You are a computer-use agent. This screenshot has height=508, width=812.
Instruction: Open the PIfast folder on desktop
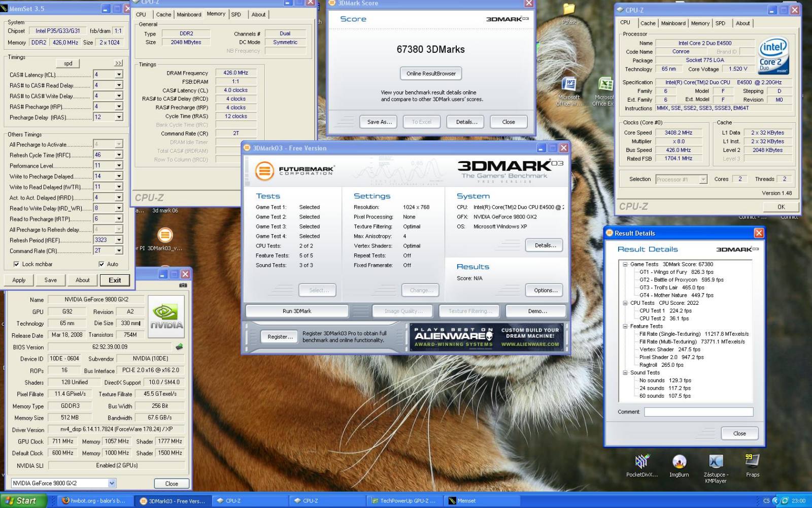tap(569, 14)
